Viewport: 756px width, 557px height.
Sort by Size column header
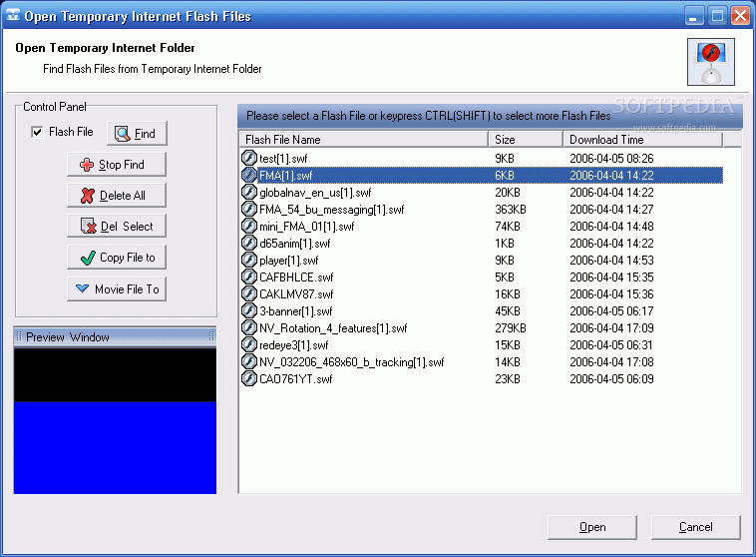(x=526, y=139)
